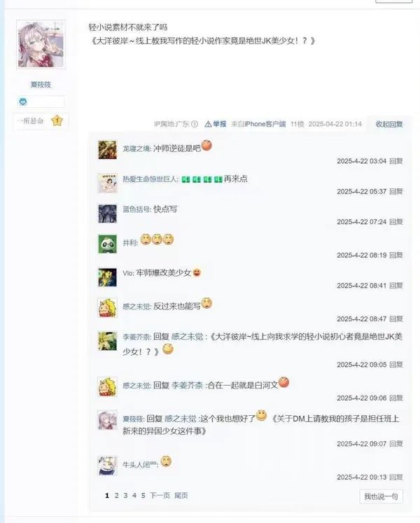Jump to last page 尾页

pyautogui.click(x=181, y=495)
